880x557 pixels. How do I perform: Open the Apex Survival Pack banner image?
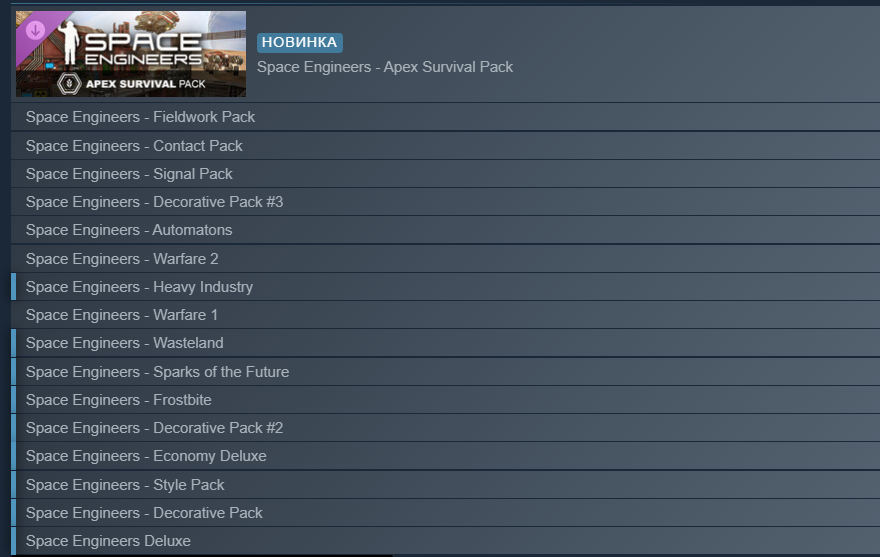point(131,54)
